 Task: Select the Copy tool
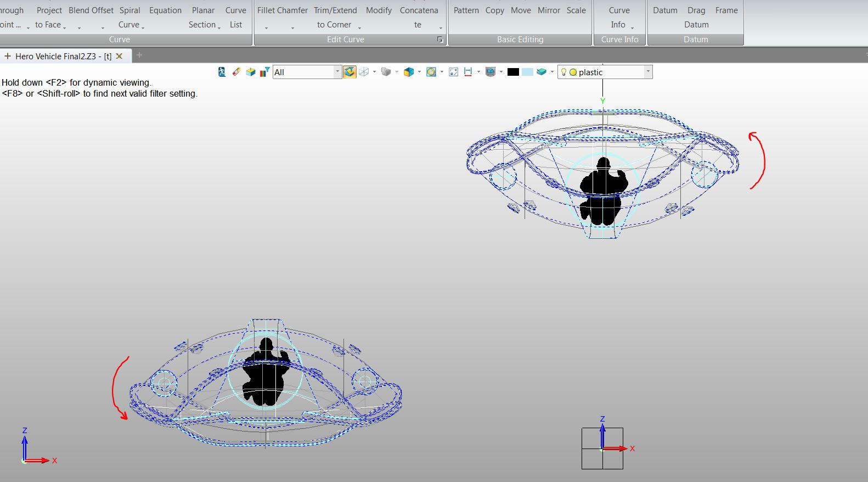[x=494, y=10]
